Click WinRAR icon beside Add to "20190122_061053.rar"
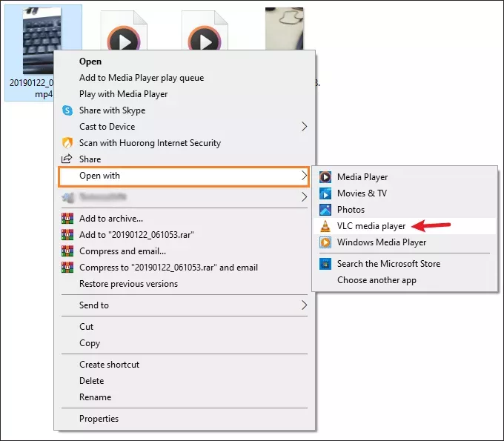Viewport: 504px width, 441px height. (x=67, y=235)
